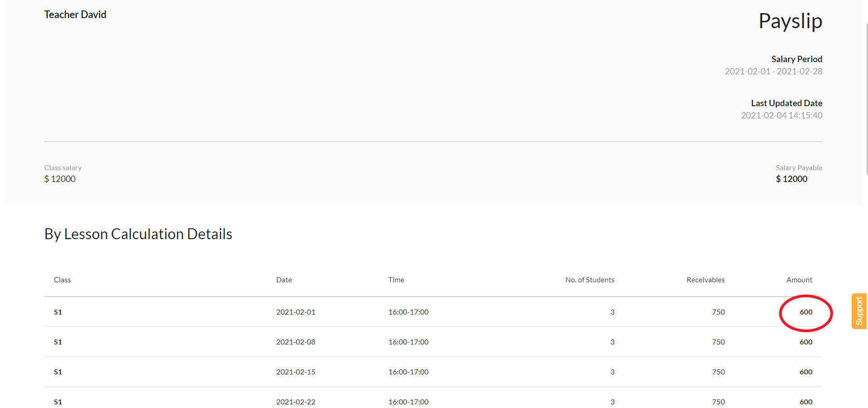Click the last updated timestamp value
This screenshot has height=408, width=868.
pyautogui.click(x=781, y=115)
